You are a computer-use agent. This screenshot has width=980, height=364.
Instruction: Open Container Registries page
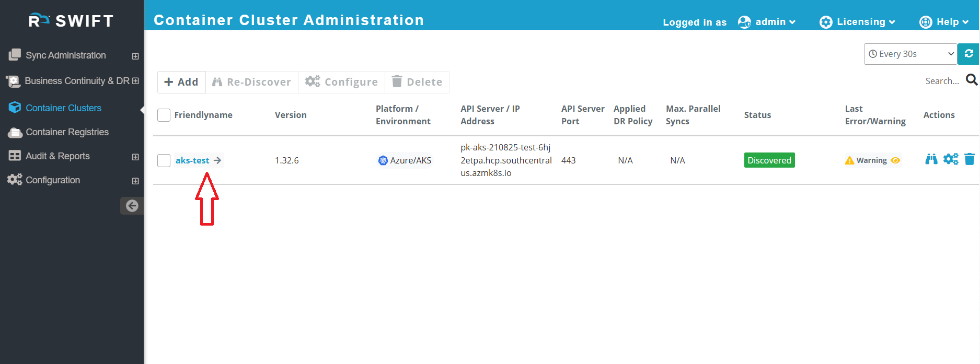(x=67, y=132)
